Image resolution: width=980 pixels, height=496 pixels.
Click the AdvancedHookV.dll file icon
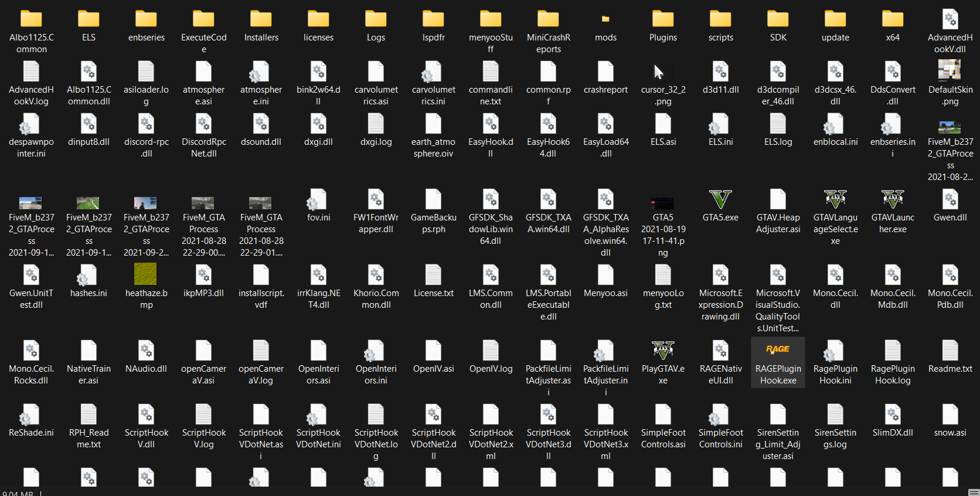pos(951,19)
